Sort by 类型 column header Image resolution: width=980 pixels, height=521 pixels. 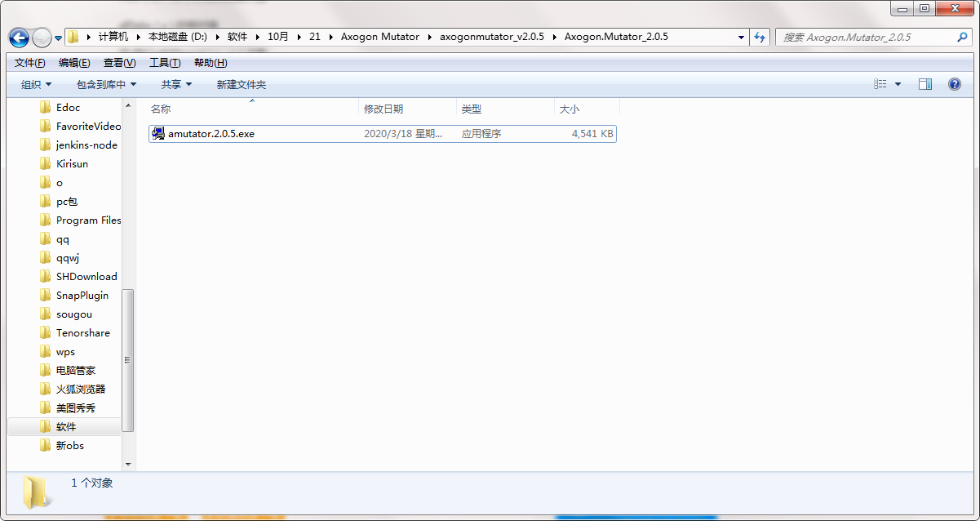pyautogui.click(x=505, y=109)
